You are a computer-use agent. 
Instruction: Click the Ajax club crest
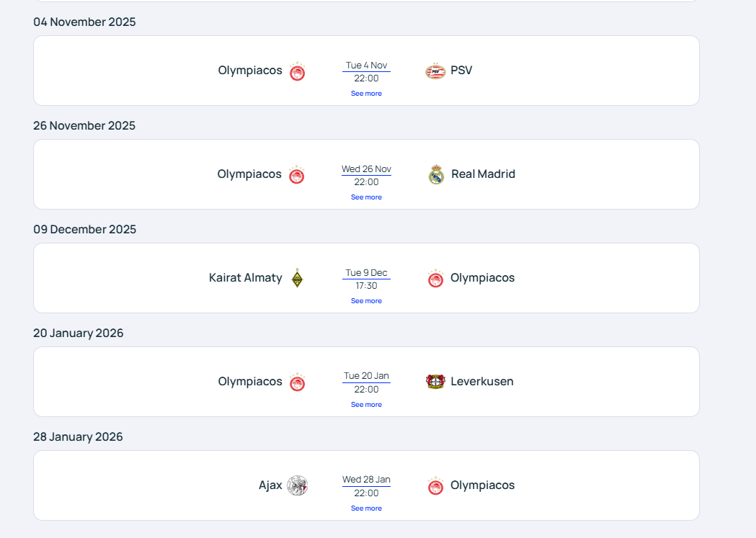click(x=297, y=485)
